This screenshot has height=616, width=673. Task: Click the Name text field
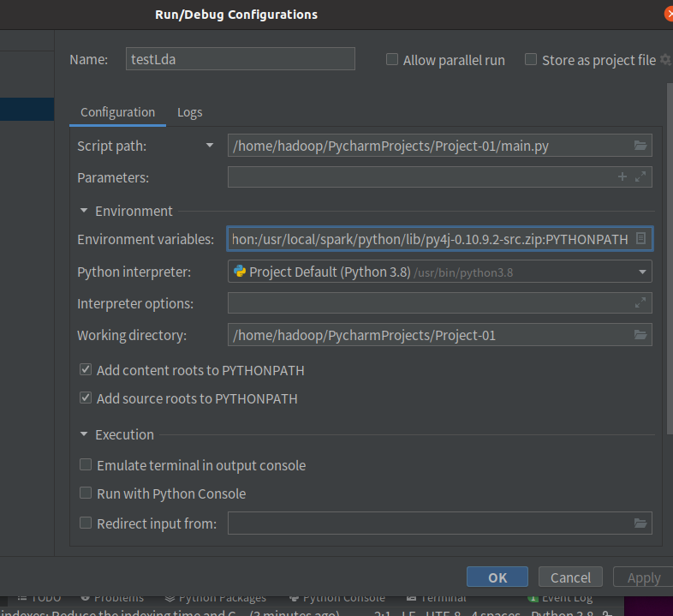pyautogui.click(x=240, y=59)
